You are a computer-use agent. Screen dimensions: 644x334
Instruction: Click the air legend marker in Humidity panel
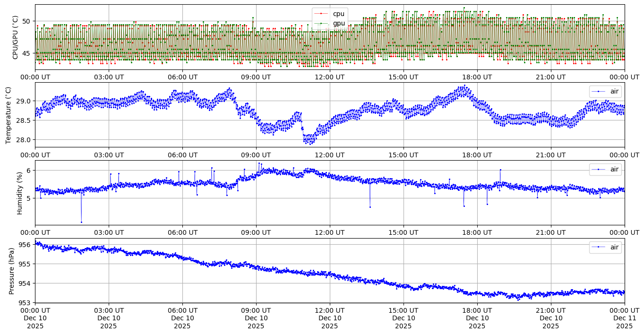tap(598, 169)
